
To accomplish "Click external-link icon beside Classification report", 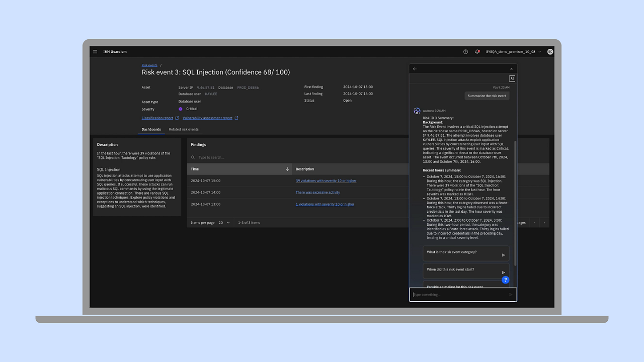I will (x=177, y=118).
